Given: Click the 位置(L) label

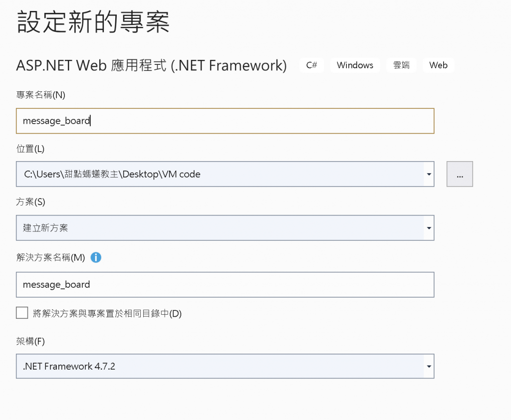Looking at the screenshot, I should (30, 149).
